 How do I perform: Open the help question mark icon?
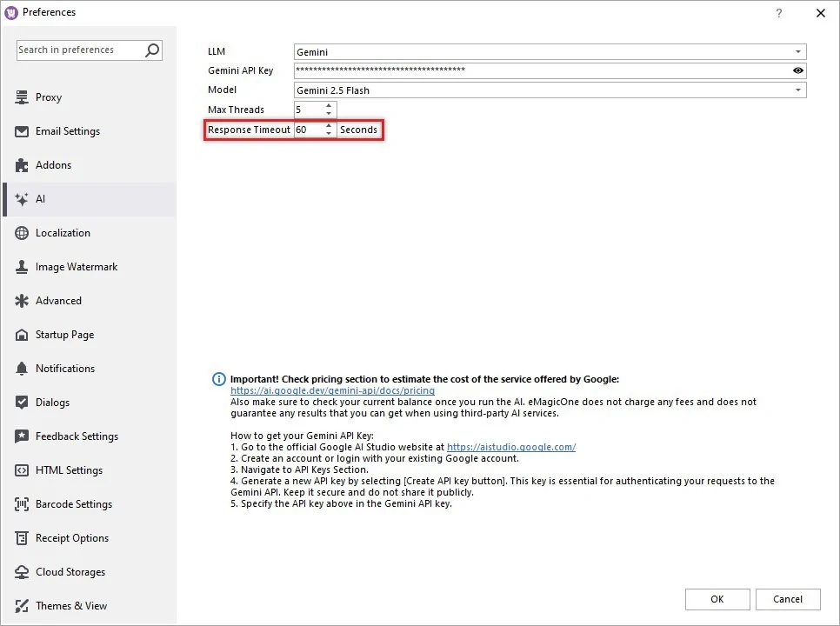pos(780,13)
